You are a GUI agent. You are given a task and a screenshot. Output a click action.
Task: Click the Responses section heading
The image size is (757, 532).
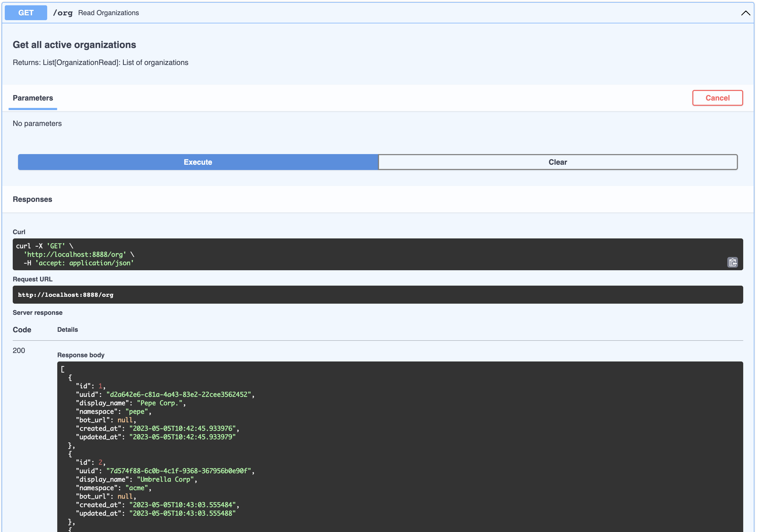tap(32, 199)
